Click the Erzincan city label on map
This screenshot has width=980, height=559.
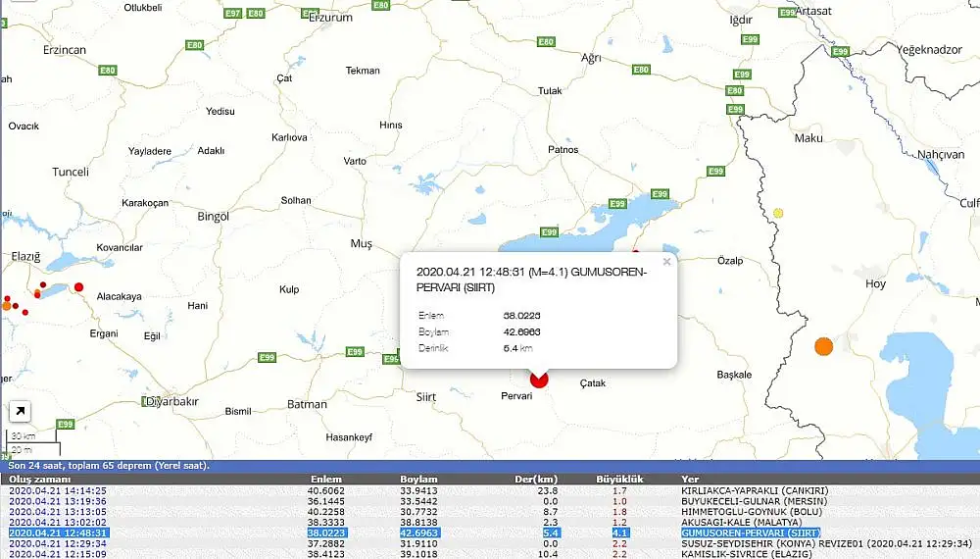coord(65,50)
